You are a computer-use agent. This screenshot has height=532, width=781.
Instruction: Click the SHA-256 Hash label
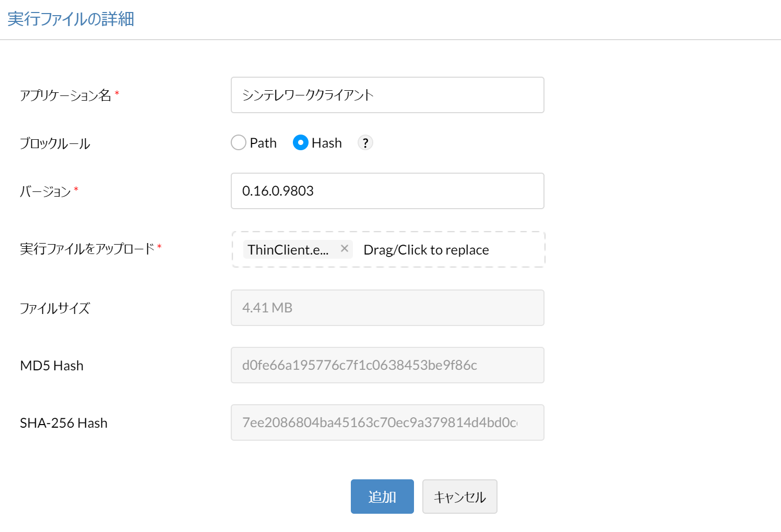64,423
